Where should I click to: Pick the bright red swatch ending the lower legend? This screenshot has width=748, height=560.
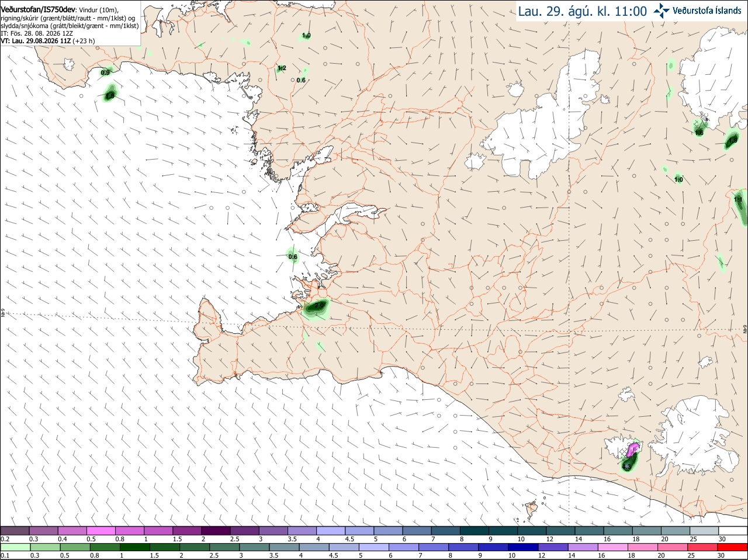click(x=733, y=547)
